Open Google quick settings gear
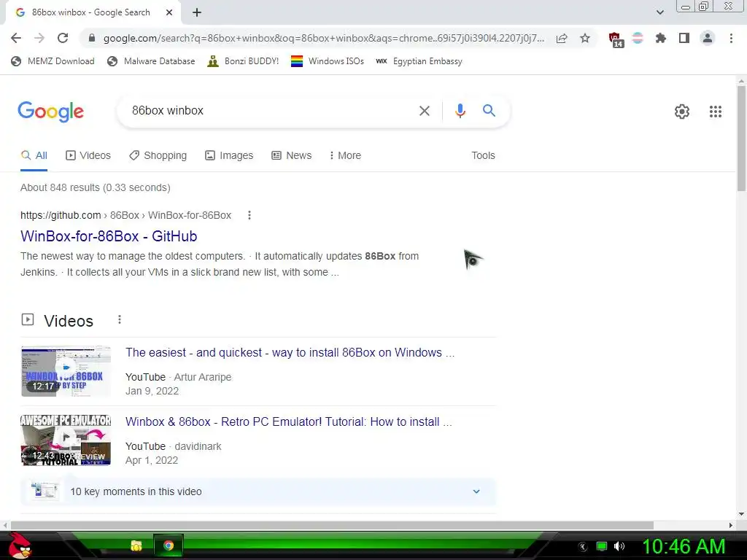Image resolution: width=747 pixels, height=560 pixels. click(682, 112)
